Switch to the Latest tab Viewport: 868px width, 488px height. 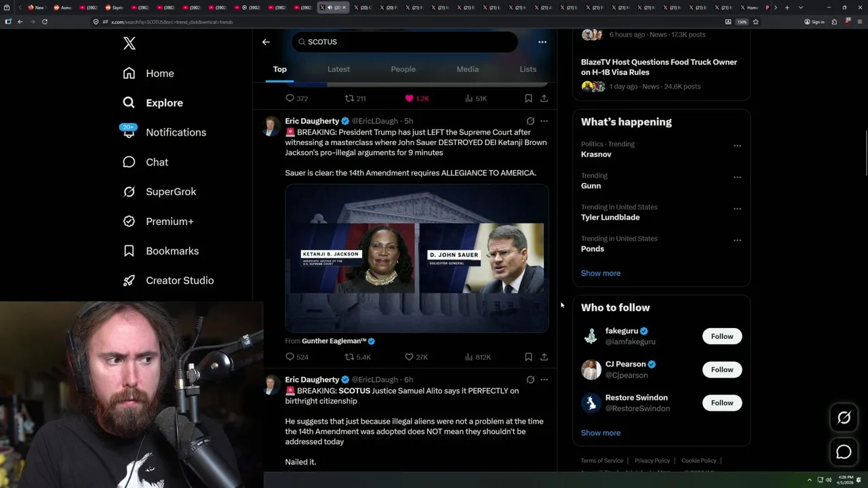(x=338, y=69)
